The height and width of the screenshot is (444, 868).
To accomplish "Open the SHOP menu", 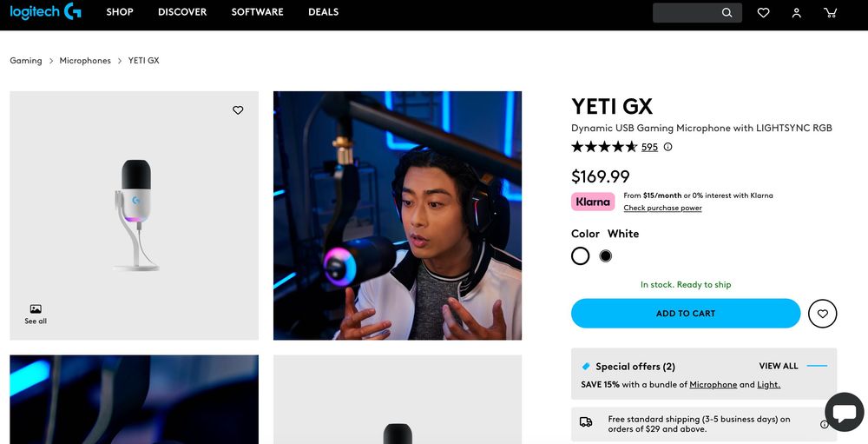I will coord(120,12).
